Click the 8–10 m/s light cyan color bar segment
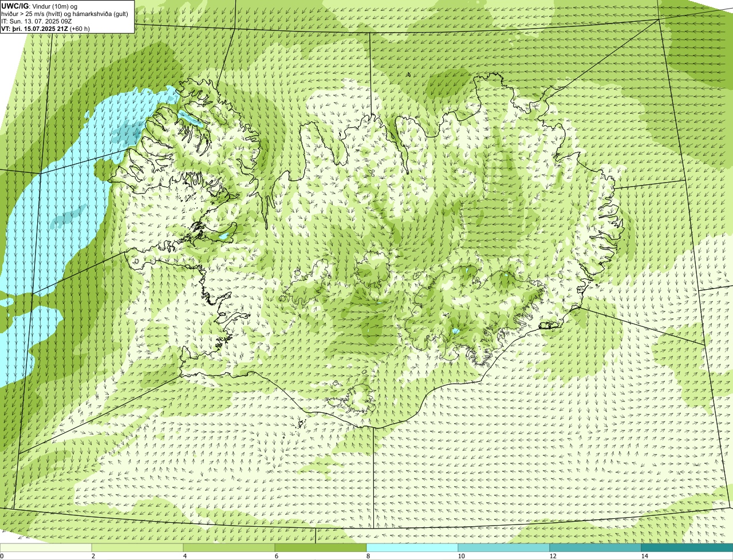 pos(412,547)
